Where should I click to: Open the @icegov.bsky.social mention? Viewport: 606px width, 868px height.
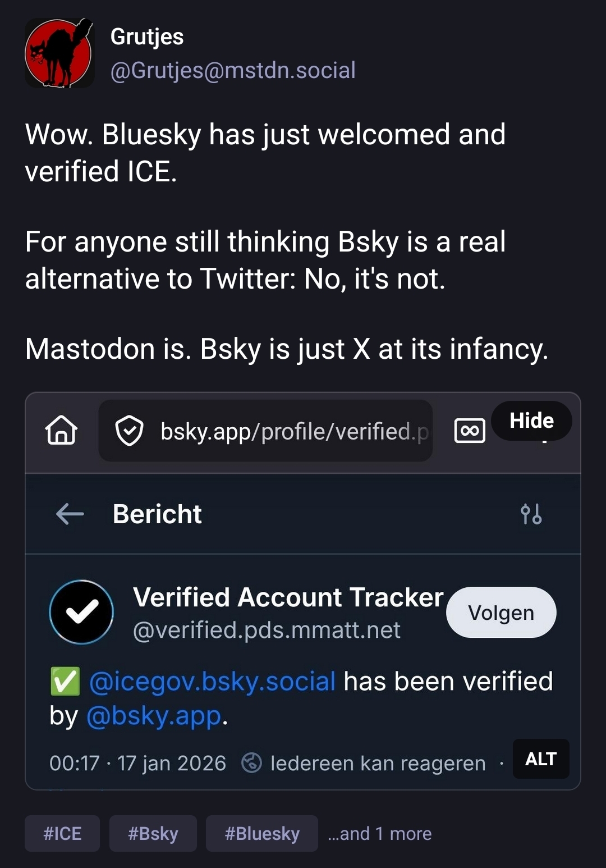click(x=212, y=682)
